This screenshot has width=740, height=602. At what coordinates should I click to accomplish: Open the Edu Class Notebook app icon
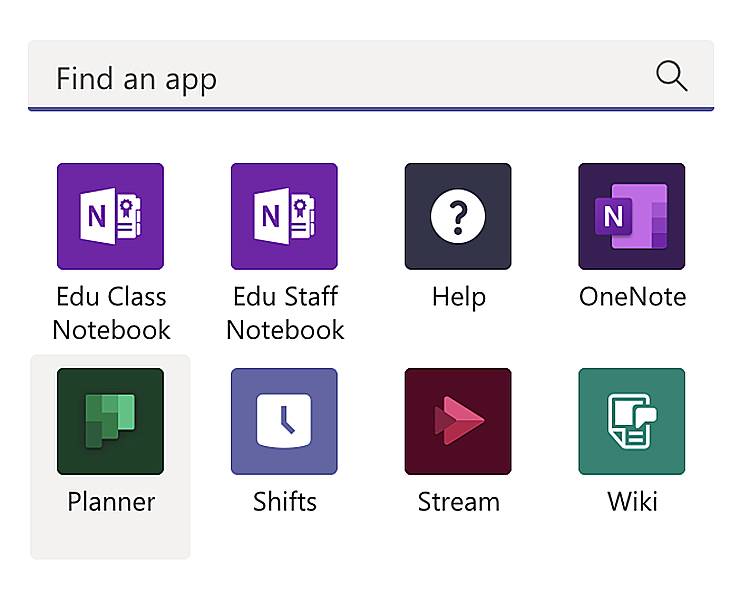click(x=110, y=217)
